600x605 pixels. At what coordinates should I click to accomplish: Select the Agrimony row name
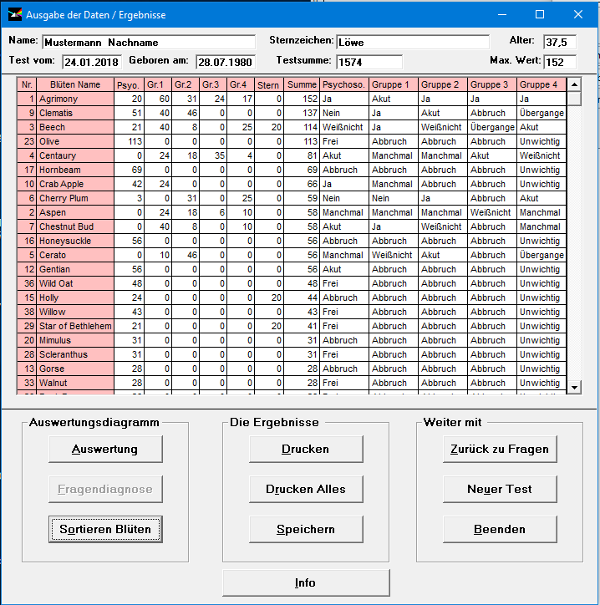(76, 99)
